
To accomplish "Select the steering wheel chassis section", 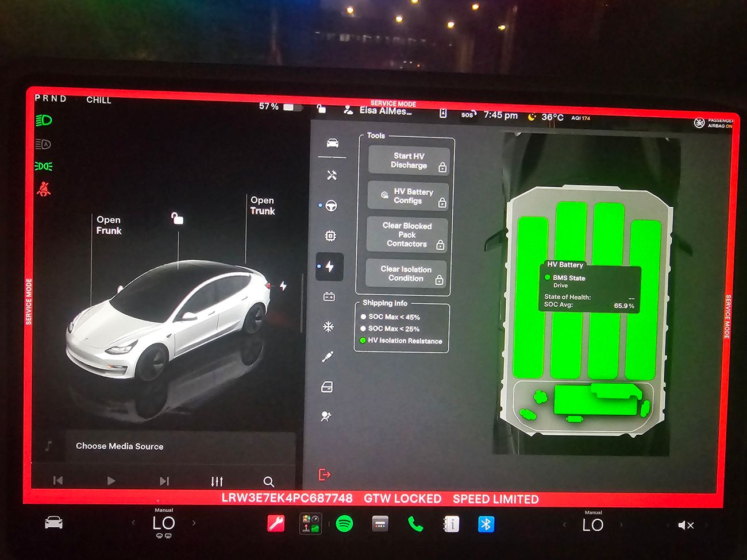I will [x=331, y=206].
